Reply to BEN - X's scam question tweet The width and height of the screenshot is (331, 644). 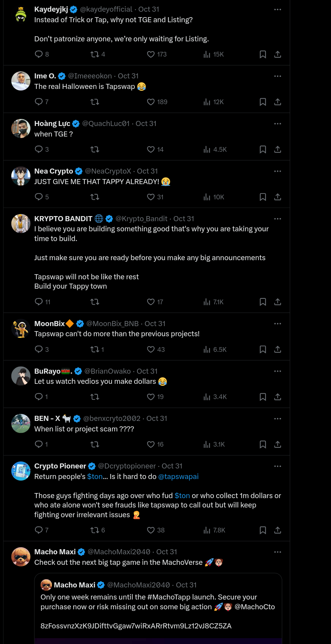coord(38,444)
